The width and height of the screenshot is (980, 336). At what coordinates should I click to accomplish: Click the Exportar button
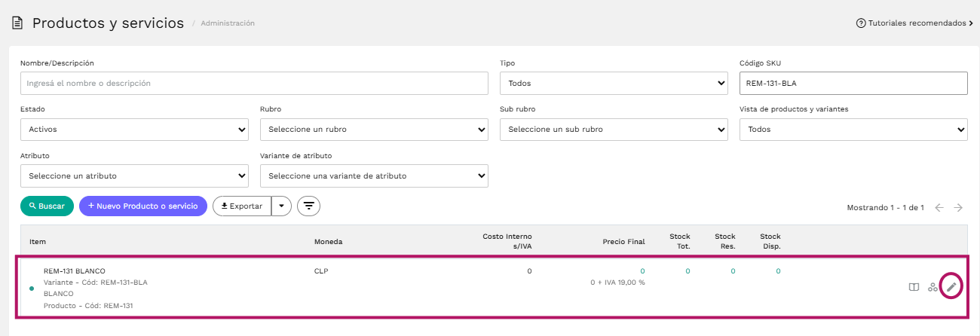pos(242,206)
